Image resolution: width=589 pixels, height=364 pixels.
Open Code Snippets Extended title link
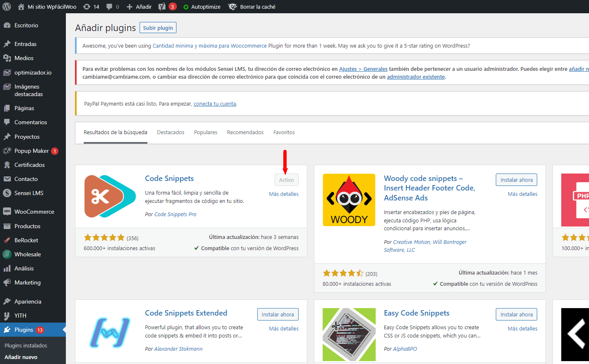(186, 313)
